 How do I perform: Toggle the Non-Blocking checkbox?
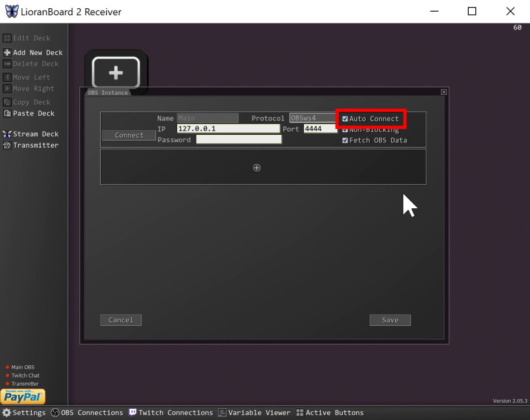point(344,129)
